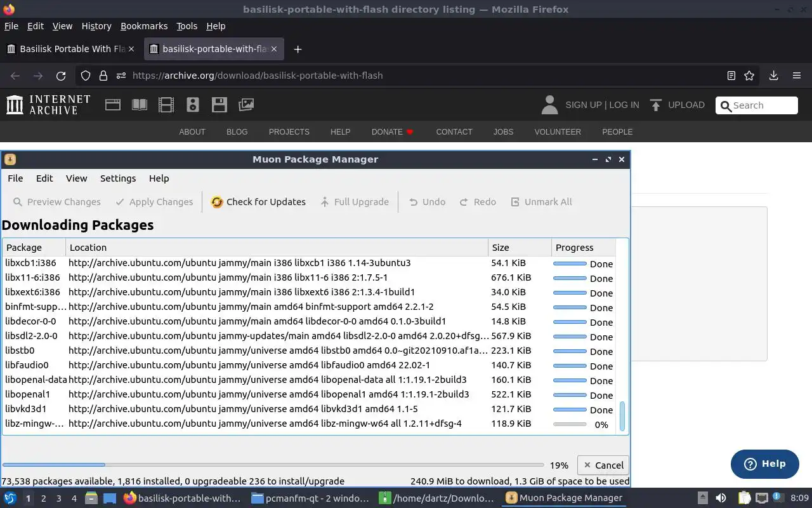Click PEOPLE link in Archive nav
This screenshot has height=508, width=812.
[x=617, y=132]
